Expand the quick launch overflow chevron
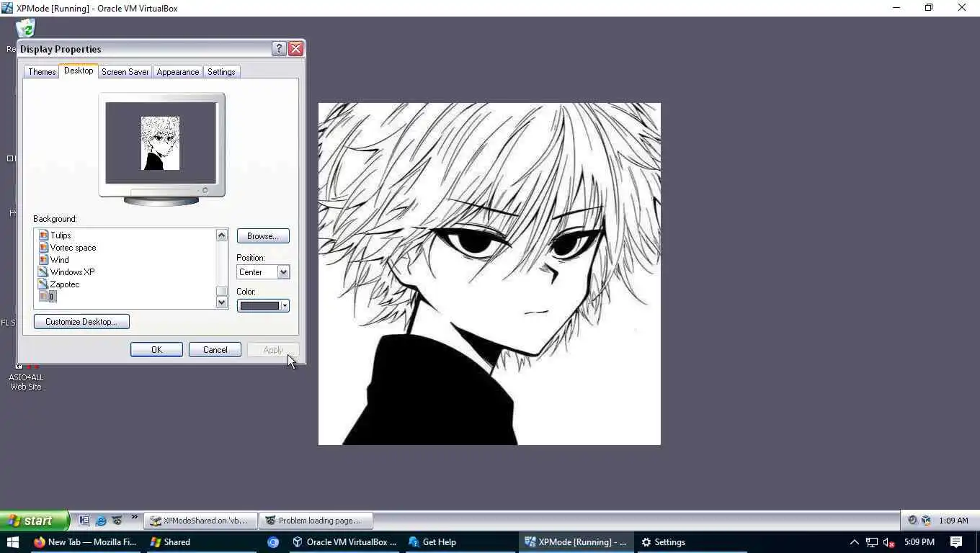This screenshot has width=980, height=553. coord(134,517)
